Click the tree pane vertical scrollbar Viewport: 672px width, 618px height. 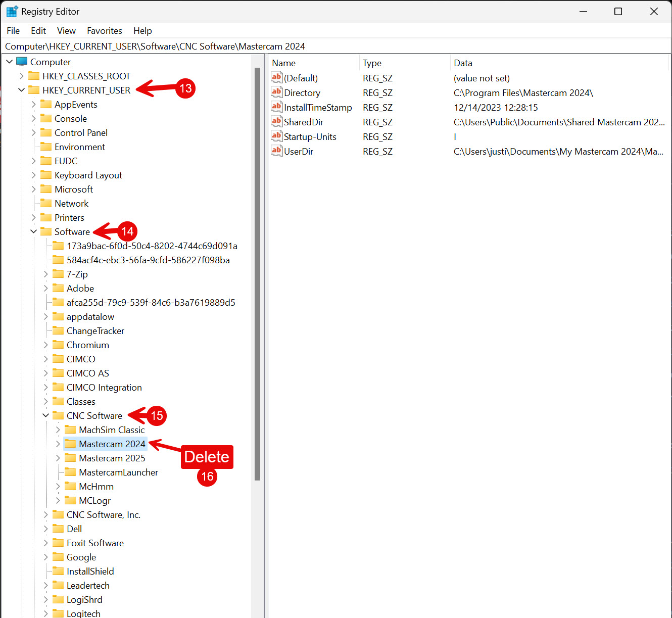coord(258,273)
